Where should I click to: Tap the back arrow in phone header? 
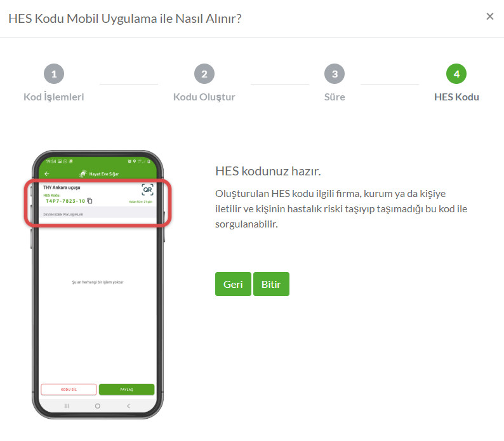point(47,173)
